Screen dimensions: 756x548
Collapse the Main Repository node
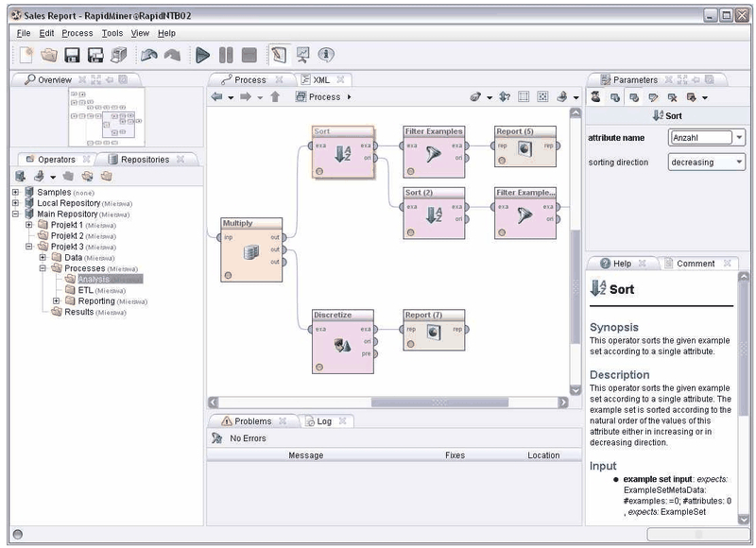coord(15,214)
